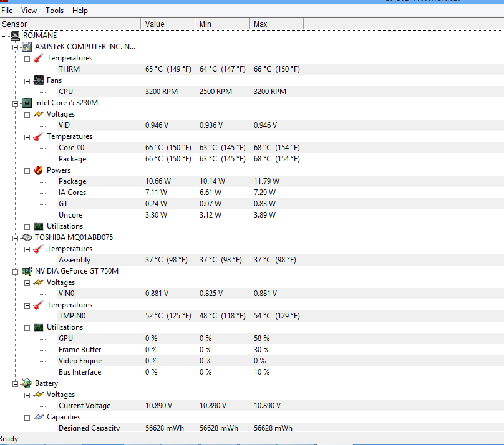The image size is (504, 445).
Task: Click the Intel Voltages lightning icon
Action: coord(39,114)
